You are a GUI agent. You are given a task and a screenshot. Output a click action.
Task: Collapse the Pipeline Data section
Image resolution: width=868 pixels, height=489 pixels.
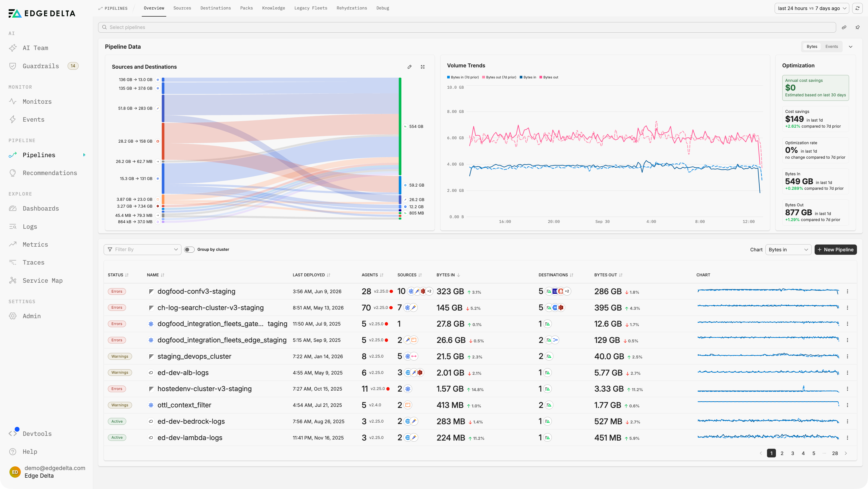point(850,47)
